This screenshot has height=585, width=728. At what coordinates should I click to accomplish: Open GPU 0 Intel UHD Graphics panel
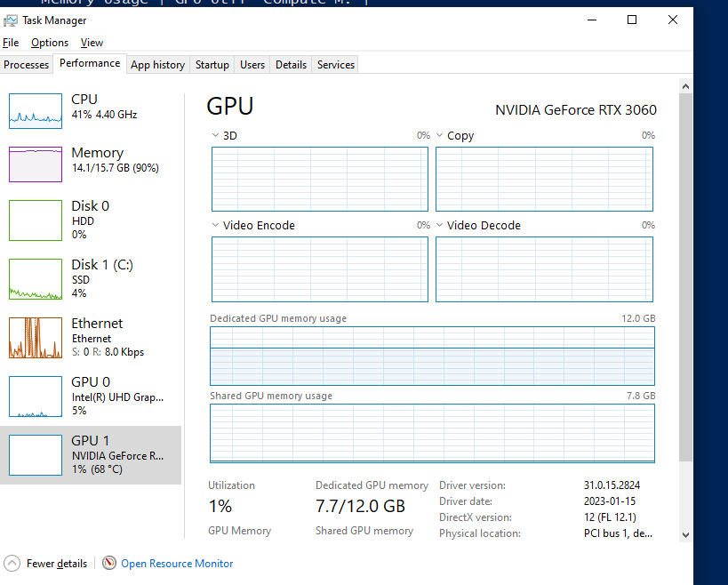pyautogui.click(x=36, y=397)
